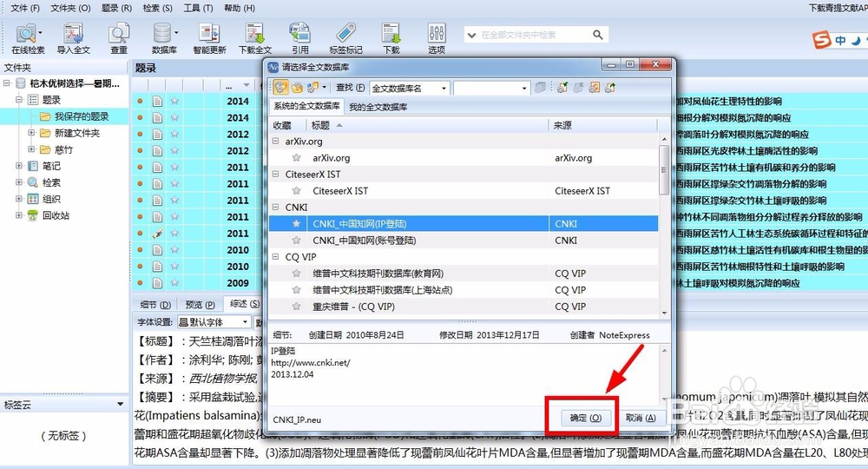Click the 智能更新 smart update icon
Screen dimensions: 868x469
[x=209, y=38]
